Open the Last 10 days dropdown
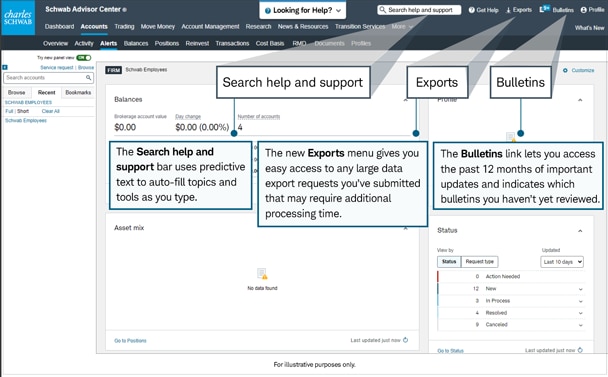This screenshot has height=377, width=608. click(x=562, y=262)
